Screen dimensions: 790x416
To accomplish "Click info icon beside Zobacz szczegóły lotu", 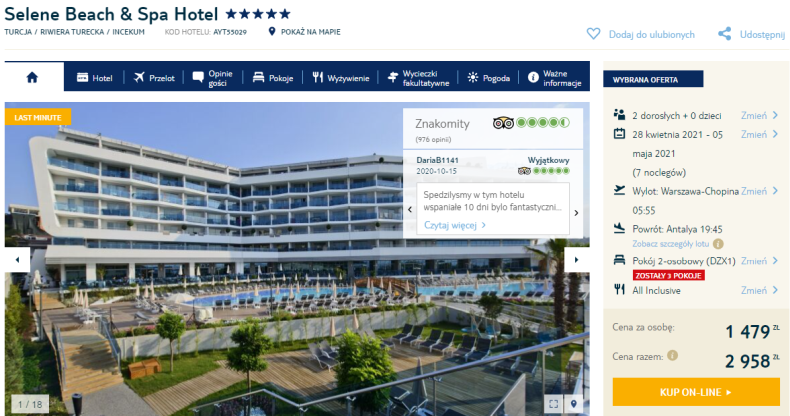I will pos(718,244).
